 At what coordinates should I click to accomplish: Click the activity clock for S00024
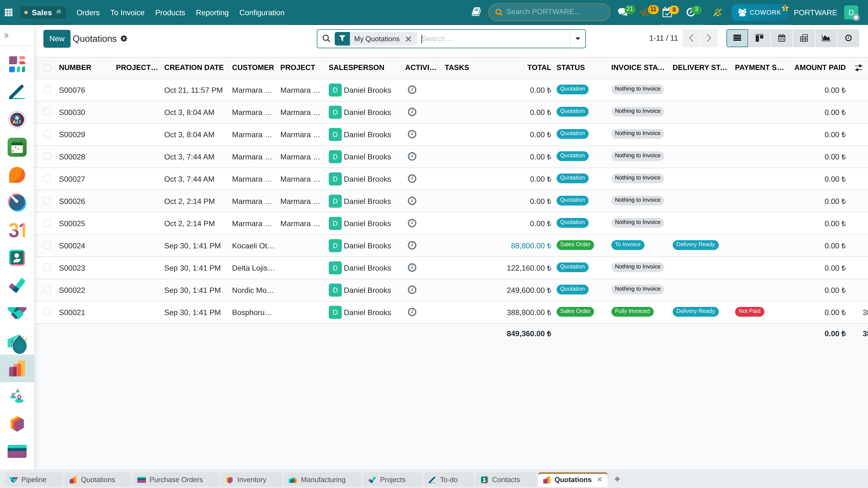click(412, 246)
